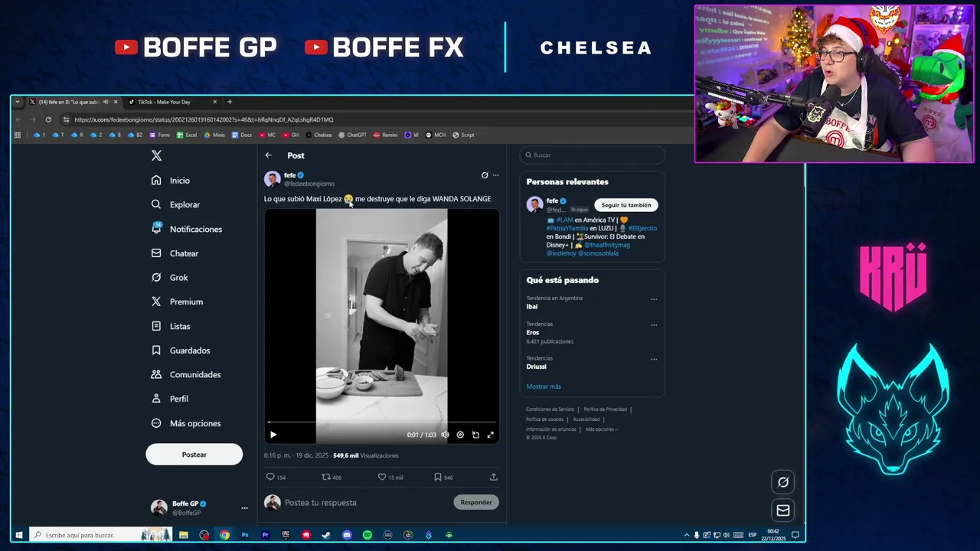980x551 pixels.
Task: Open Política de Privacidad link
Action: [x=605, y=409]
